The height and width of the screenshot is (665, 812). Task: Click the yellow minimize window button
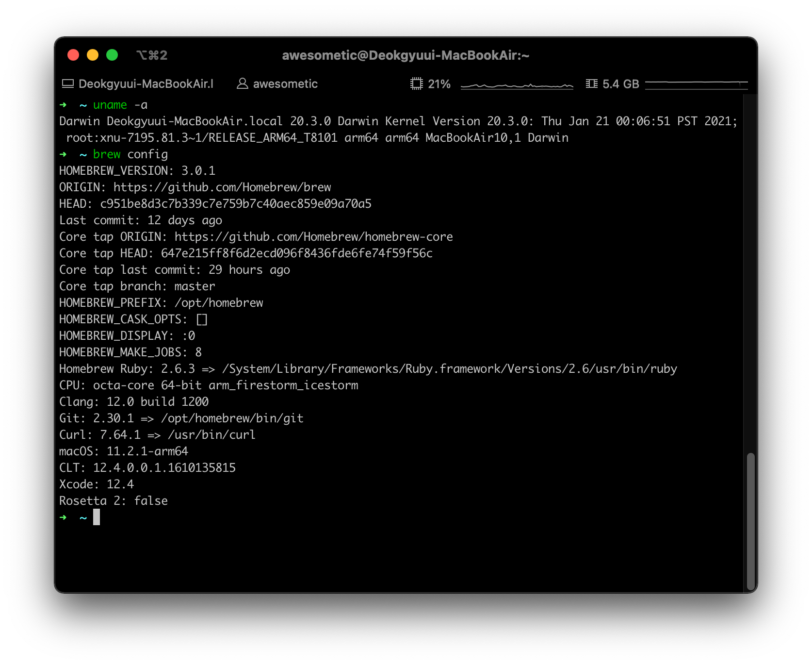(x=93, y=55)
